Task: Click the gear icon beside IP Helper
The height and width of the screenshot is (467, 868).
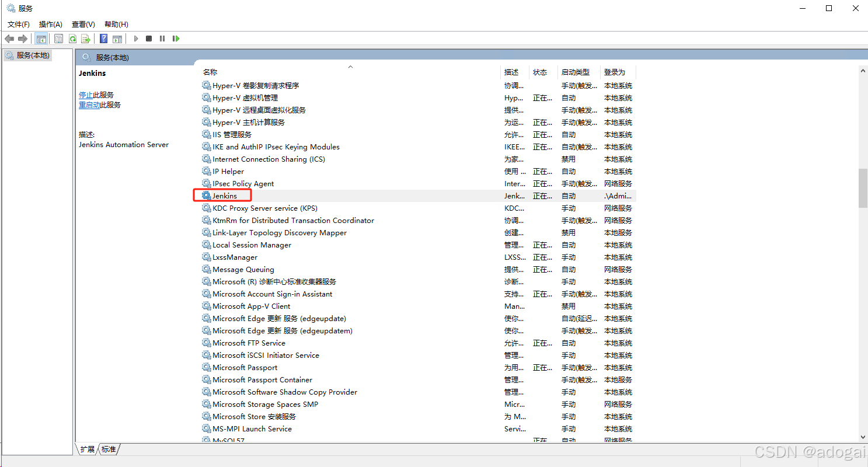Action: pos(207,171)
